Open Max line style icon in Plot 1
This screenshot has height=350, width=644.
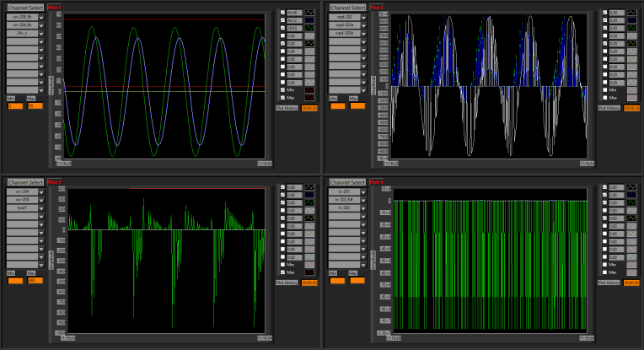(x=309, y=96)
